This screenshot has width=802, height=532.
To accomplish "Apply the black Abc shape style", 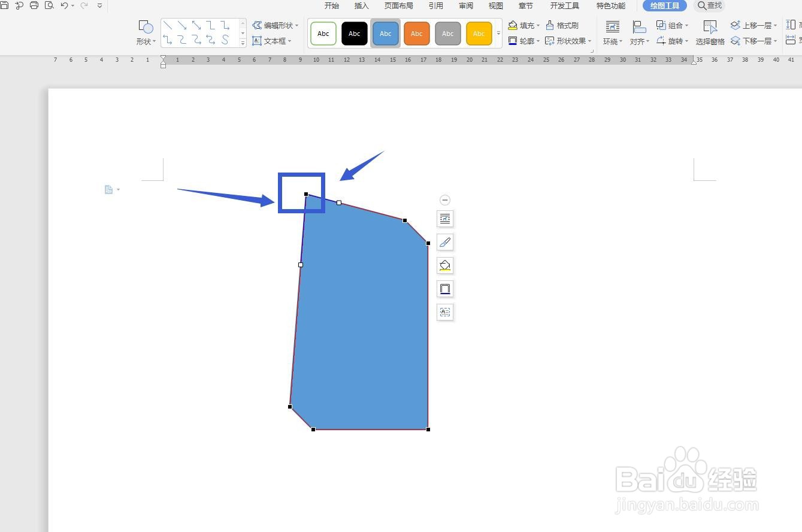I will (355, 34).
